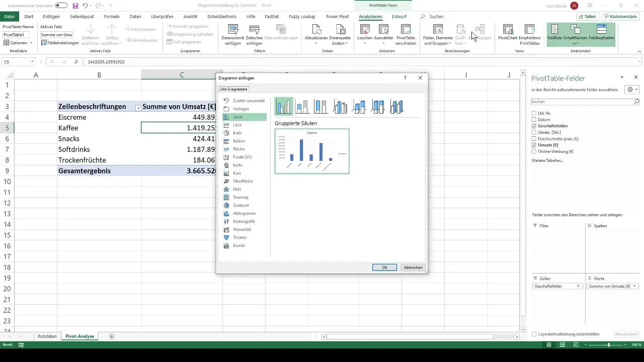Select the 100% stacked columns subtype icon

point(321,107)
